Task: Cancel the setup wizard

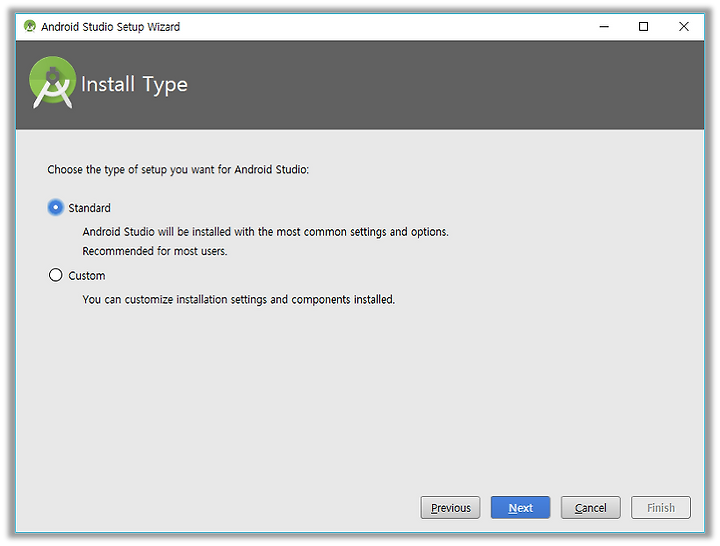Action: click(591, 507)
